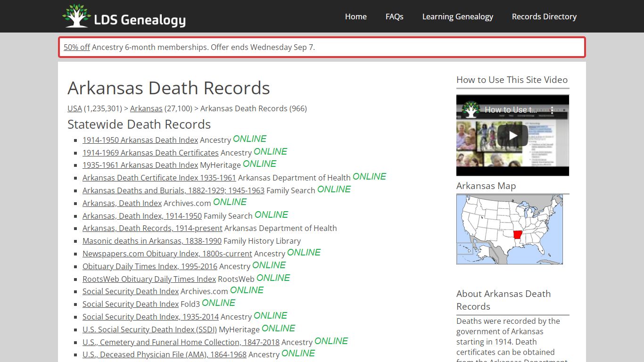The width and height of the screenshot is (644, 362).
Task: Click 'RootsWeb' source text after Obituary Daily Times
Action: coord(236,279)
